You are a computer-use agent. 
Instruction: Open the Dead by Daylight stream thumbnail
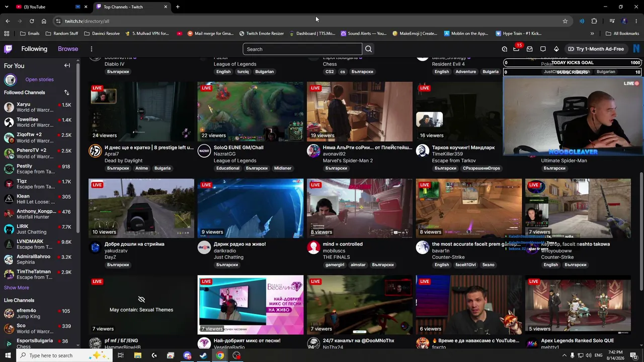click(x=141, y=112)
